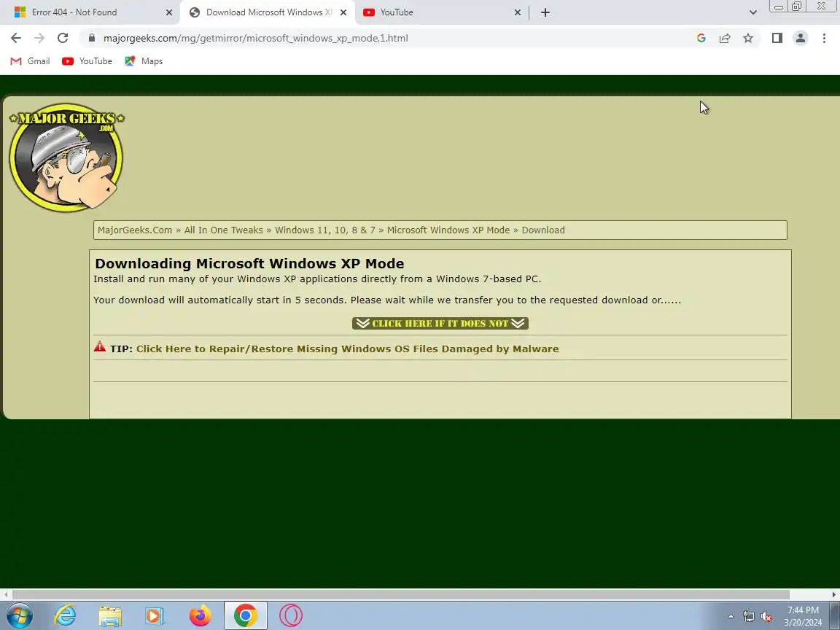The image size is (840, 630).
Task: Click the muted volume tray icon
Action: [x=766, y=617]
